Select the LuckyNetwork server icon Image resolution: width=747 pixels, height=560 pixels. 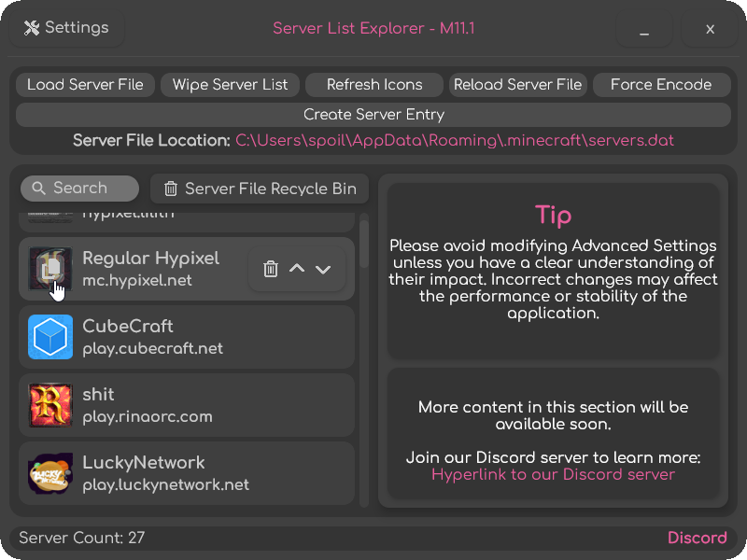(50, 473)
